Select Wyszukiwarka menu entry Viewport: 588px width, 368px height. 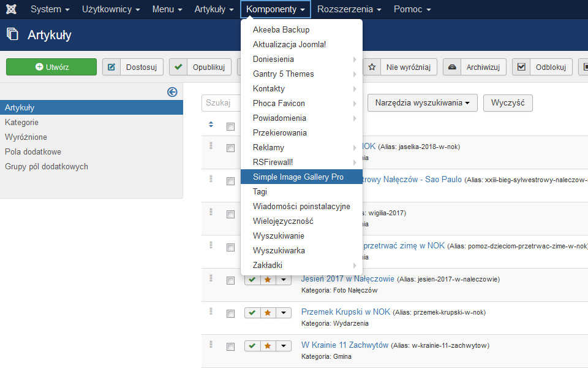point(301,250)
